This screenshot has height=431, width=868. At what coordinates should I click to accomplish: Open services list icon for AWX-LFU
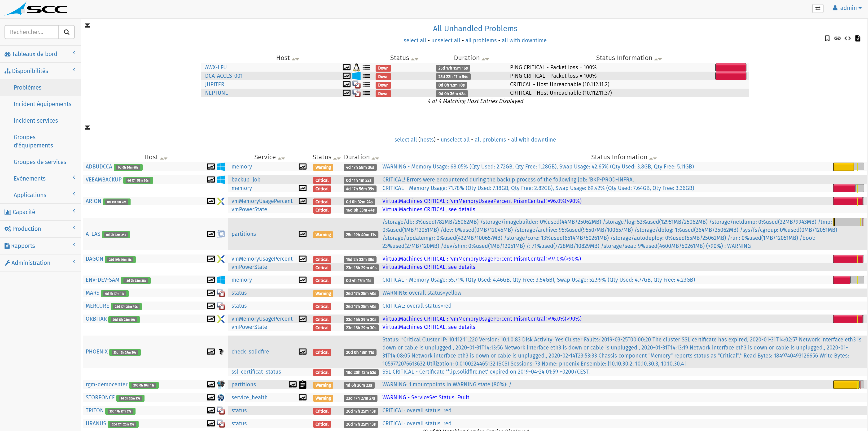tap(366, 67)
